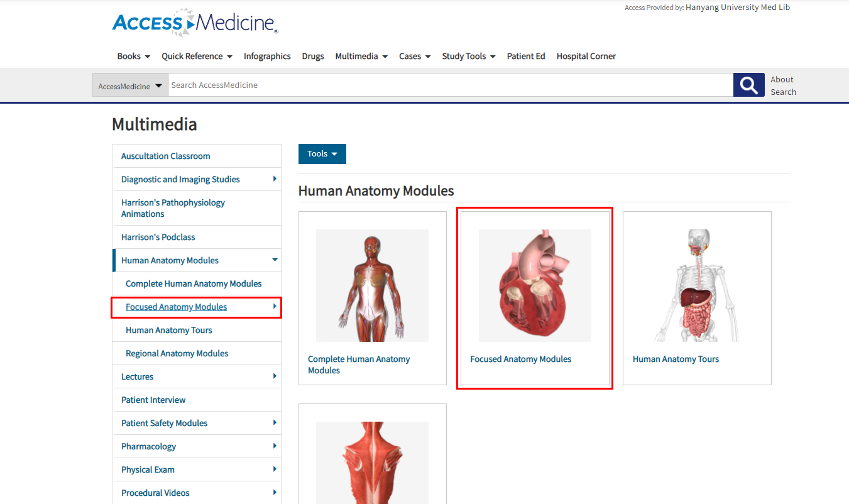Expand the Lectures submenu arrow

[x=275, y=376]
